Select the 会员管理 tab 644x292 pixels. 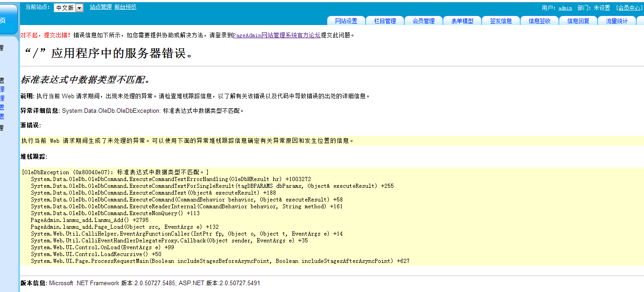click(x=423, y=21)
